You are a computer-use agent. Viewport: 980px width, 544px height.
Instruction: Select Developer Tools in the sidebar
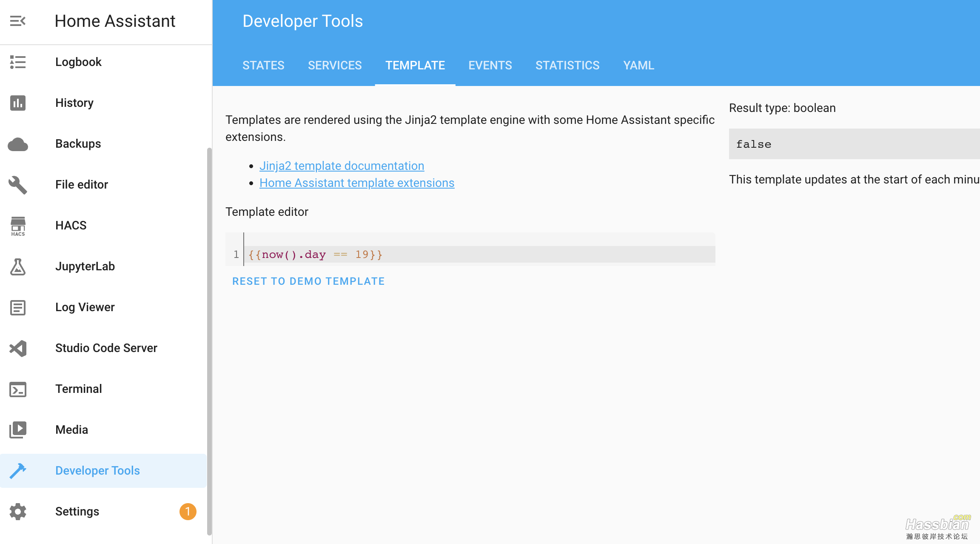103,471
